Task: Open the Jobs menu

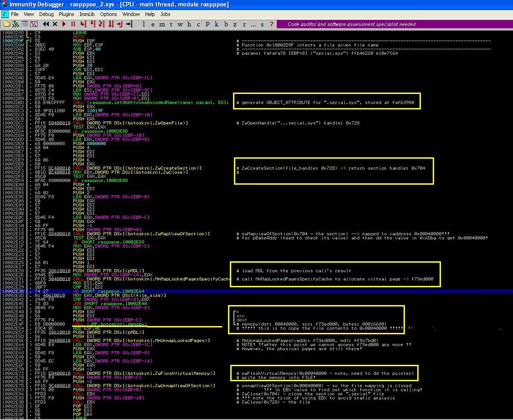Action: (x=165, y=14)
